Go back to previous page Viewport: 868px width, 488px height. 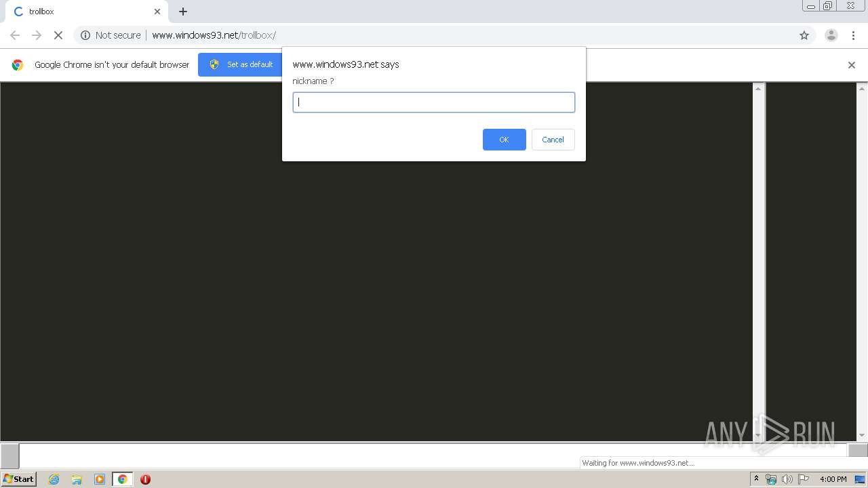tap(15, 35)
